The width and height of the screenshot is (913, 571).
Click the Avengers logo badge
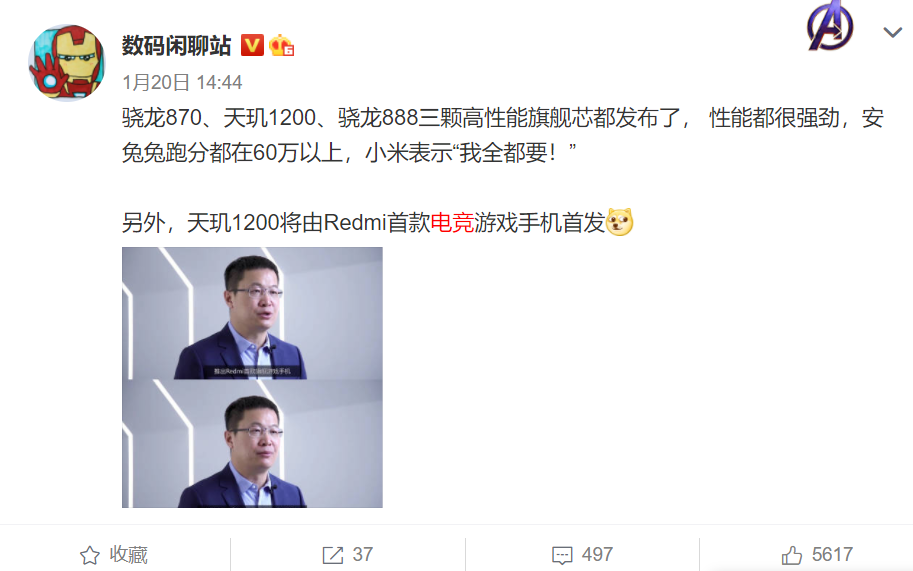(830, 26)
